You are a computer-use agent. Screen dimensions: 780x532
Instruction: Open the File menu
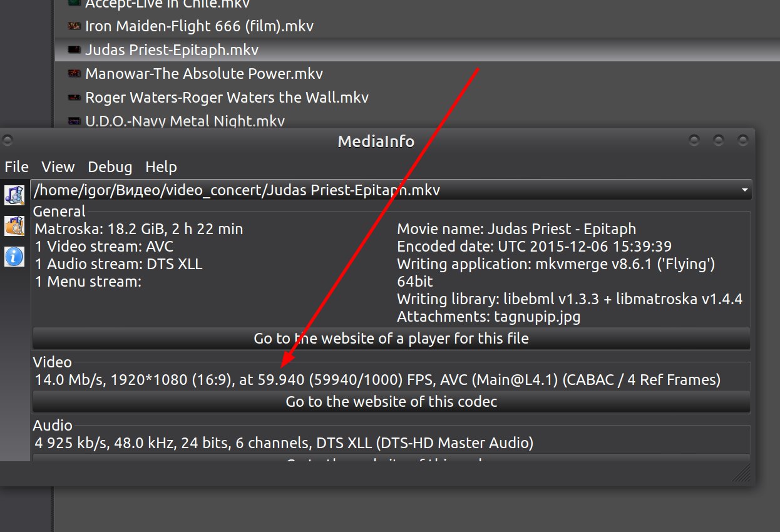coord(17,166)
